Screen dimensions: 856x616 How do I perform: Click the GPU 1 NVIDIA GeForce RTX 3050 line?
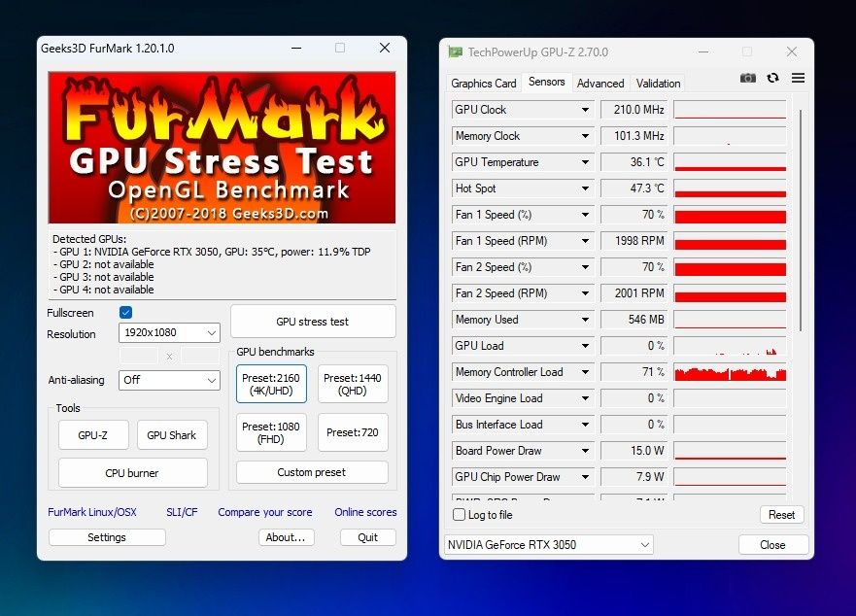(212, 252)
